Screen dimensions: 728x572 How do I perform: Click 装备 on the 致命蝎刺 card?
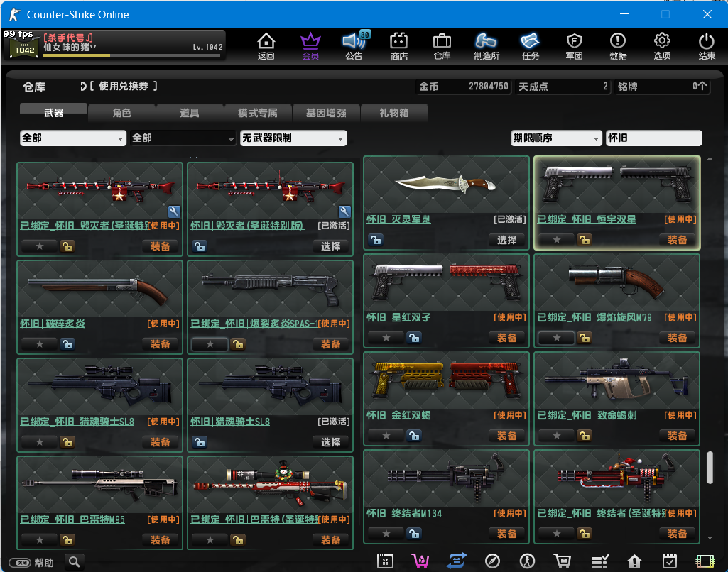(677, 436)
